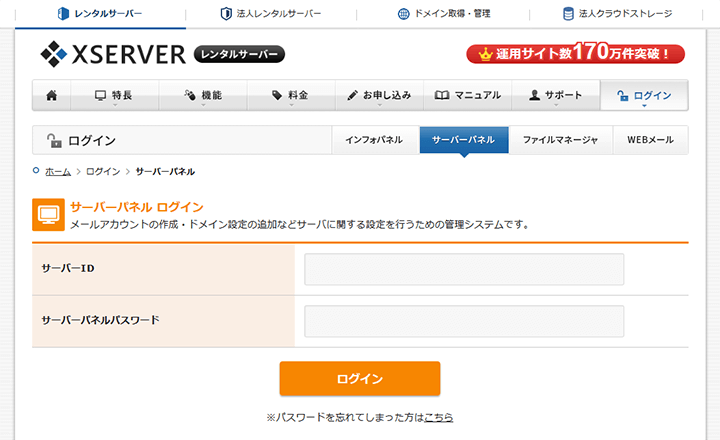
Task: Switch to the インフォパネル tab
Action: click(375, 140)
